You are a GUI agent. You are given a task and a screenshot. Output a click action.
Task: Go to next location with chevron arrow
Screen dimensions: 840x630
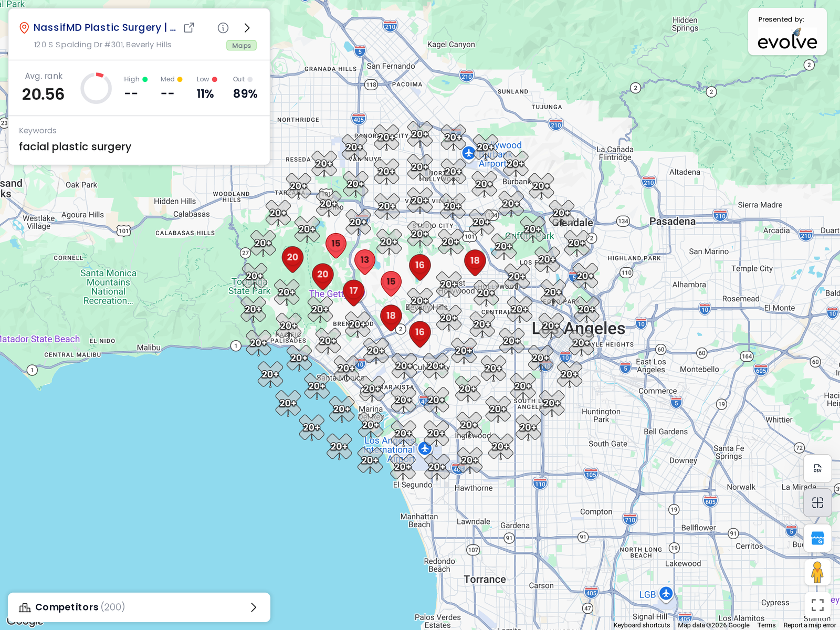coord(247,28)
